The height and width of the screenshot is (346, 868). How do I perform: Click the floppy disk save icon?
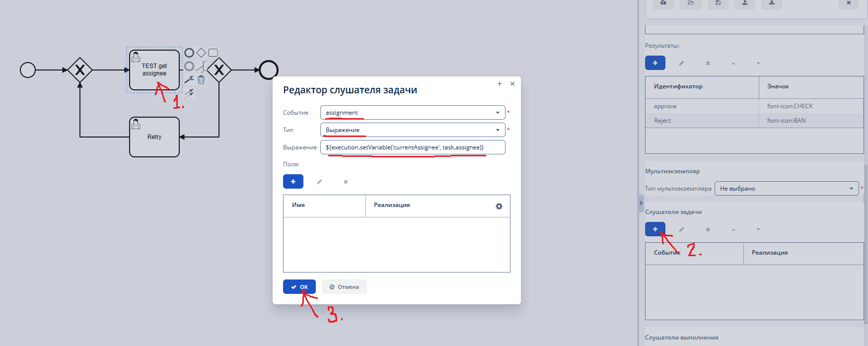tap(718, 3)
